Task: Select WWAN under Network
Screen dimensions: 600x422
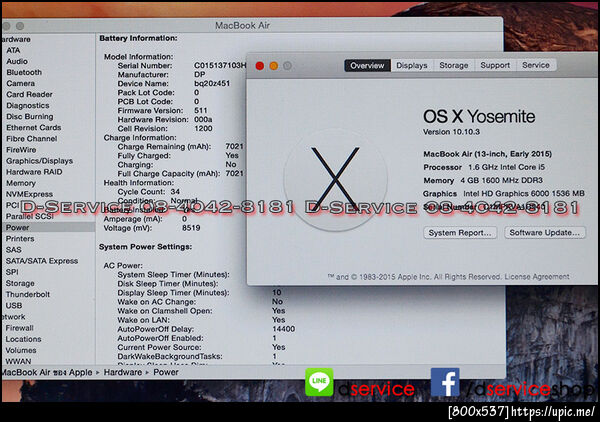Action: tap(18, 361)
